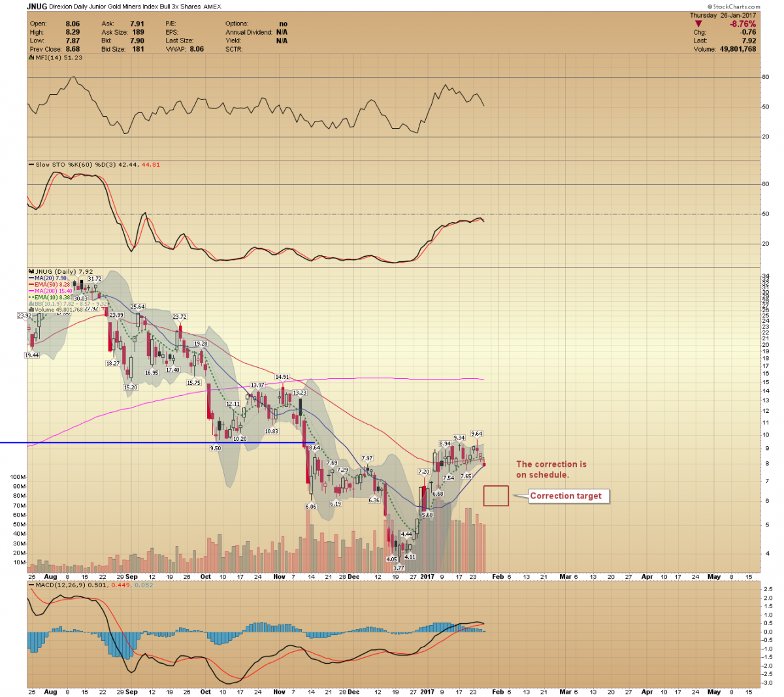This screenshot has height=697, width=784.
Task: Click the JNUG ticker symbol in the title
Action: (x=37, y=7)
